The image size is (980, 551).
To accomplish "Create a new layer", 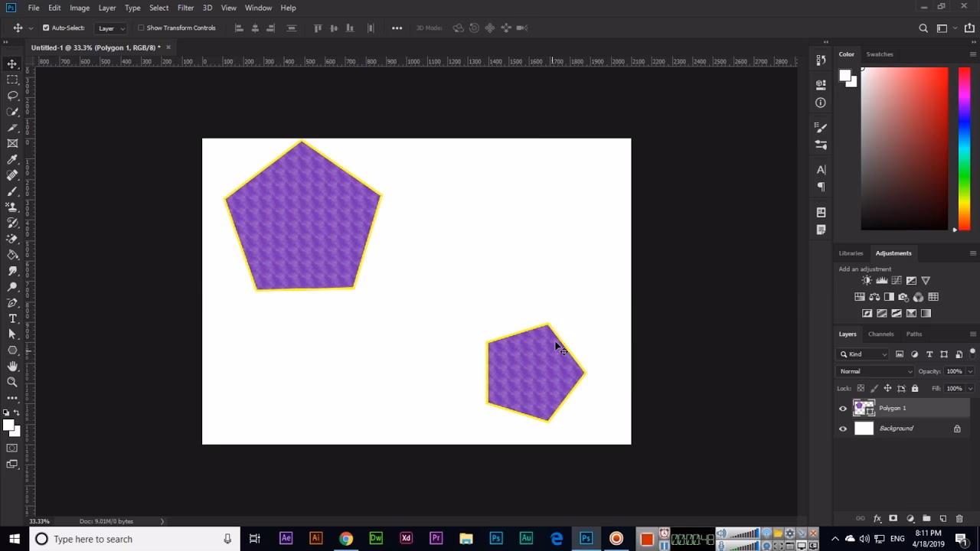I will tap(944, 519).
